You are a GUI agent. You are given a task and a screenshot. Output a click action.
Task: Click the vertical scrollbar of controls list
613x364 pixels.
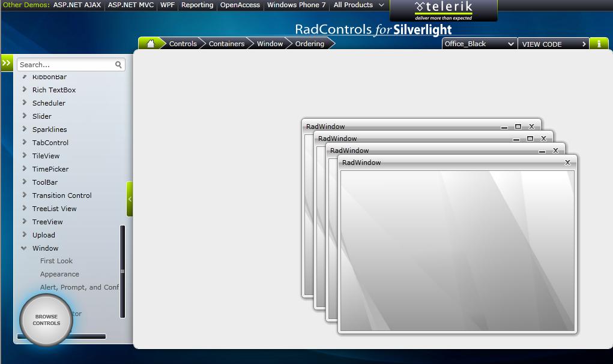coord(122,272)
